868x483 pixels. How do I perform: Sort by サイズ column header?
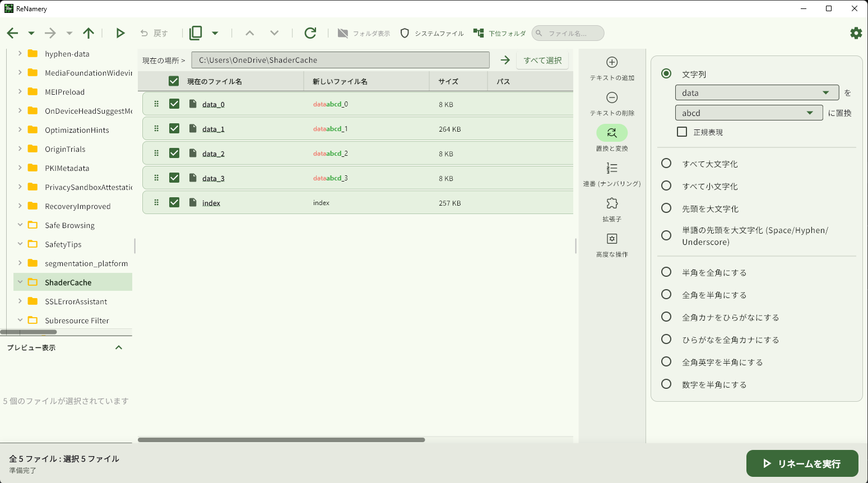click(x=448, y=81)
